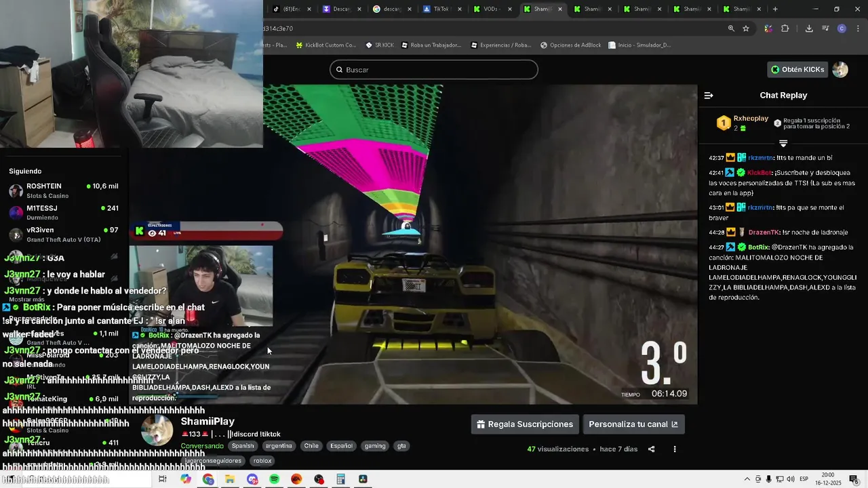868x488 pixels.
Task: Collapse the Chat Replay panel icon
Action: coord(709,96)
